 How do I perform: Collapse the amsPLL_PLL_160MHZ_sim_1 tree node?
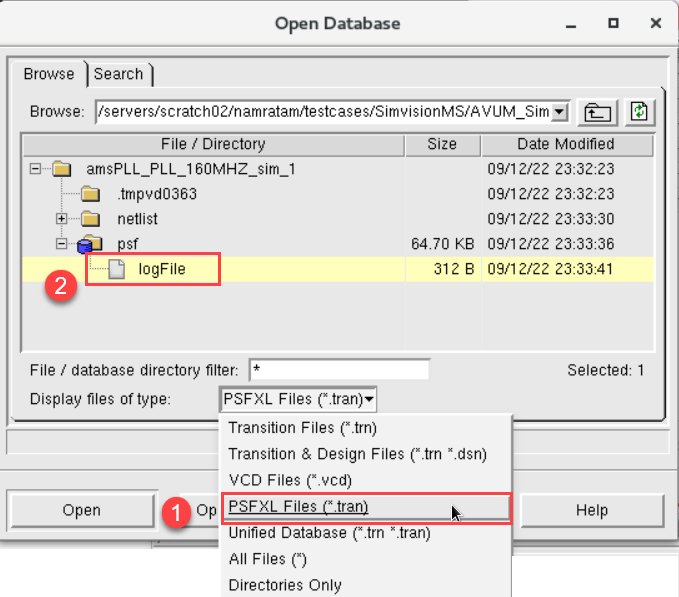[x=35, y=169]
